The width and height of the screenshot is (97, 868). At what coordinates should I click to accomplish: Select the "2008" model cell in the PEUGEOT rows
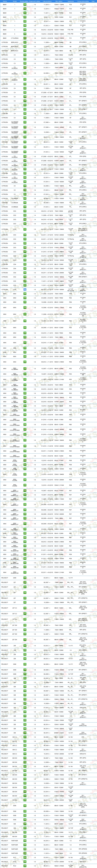pos(15,578)
